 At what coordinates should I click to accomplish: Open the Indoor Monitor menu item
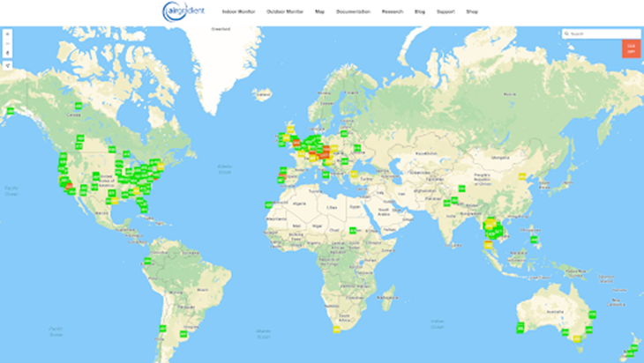pos(238,12)
